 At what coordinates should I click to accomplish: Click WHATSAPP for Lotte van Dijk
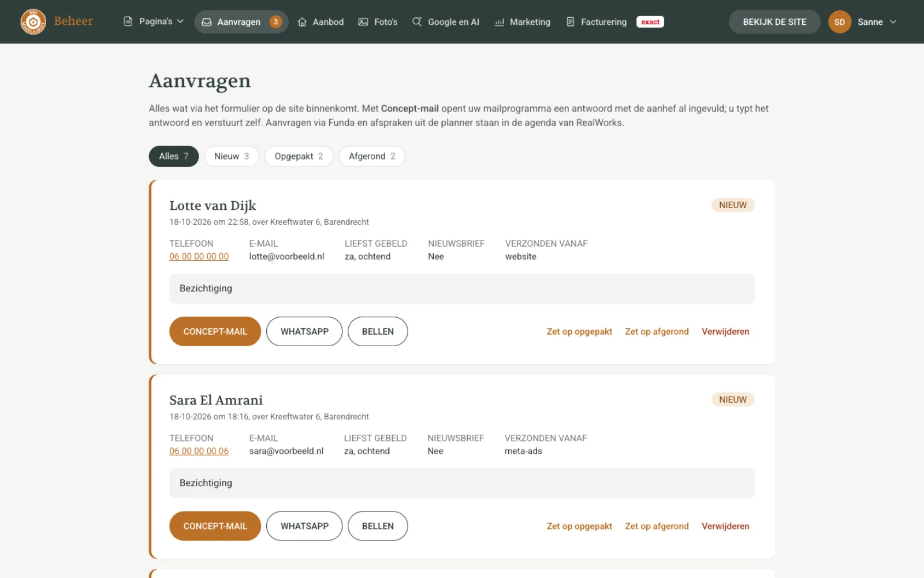click(304, 331)
